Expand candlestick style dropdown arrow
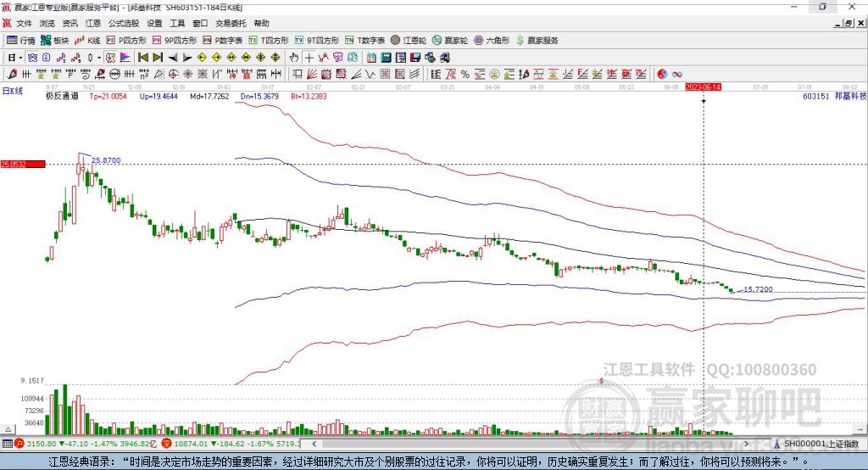This screenshot has height=470, width=868. 99,58
